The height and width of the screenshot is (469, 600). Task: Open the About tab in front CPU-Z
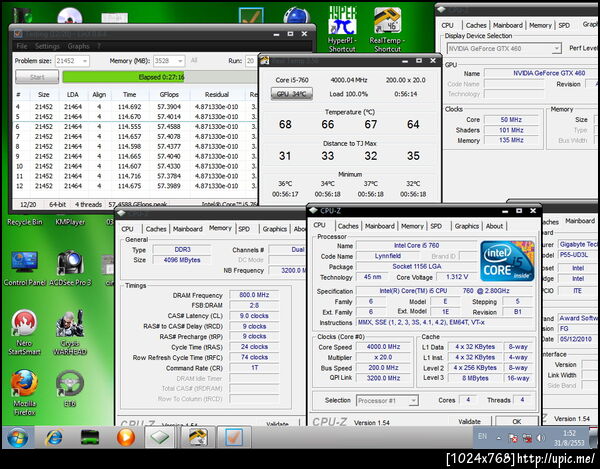pyautogui.click(x=494, y=226)
